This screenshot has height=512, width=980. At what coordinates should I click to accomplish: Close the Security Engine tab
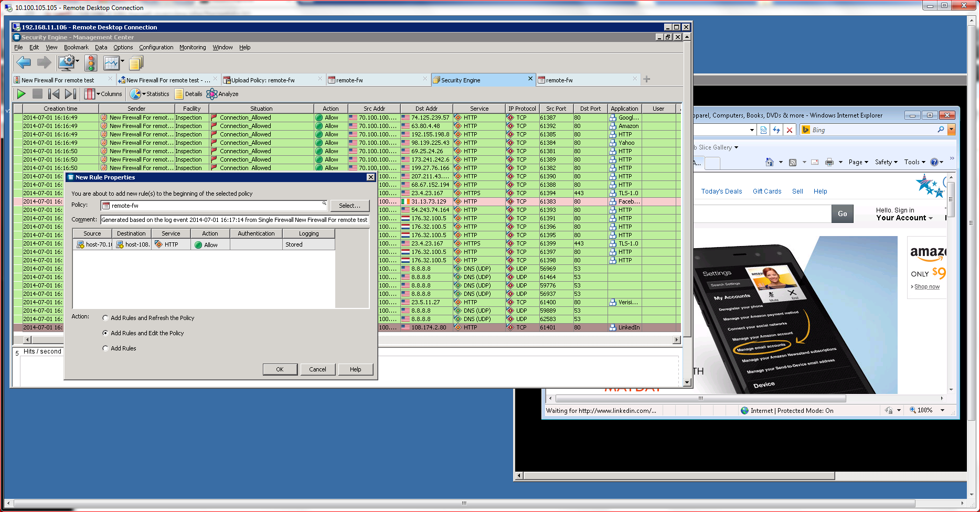pos(530,79)
